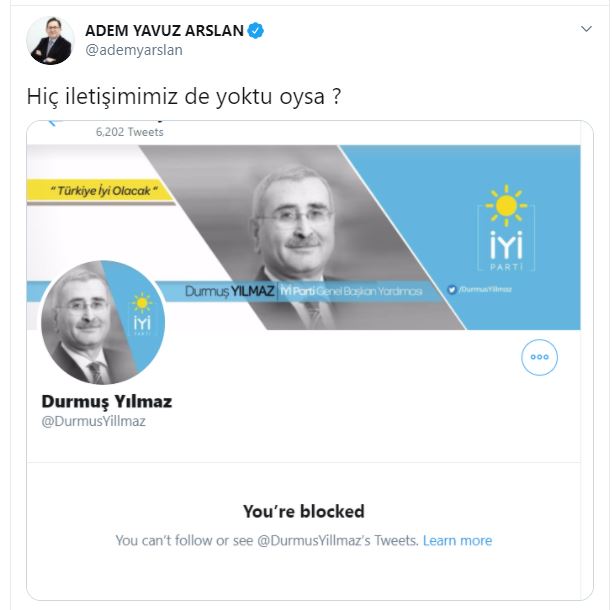Image resolution: width=613 pixels, height=610 pixels.
Task: Open Adem Yavuz Arslan's profile avatar
Action: click(50, 40)
